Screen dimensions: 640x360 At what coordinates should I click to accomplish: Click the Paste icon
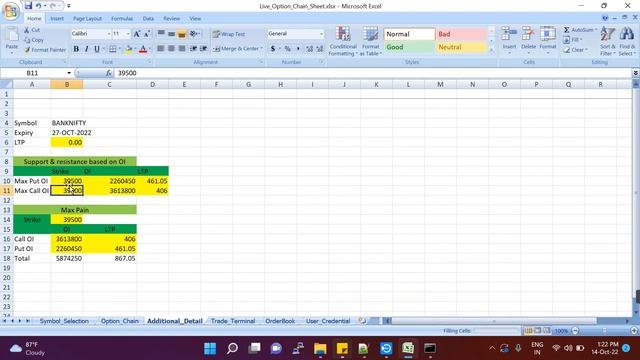pyautogui.click(x=12, y=35)
